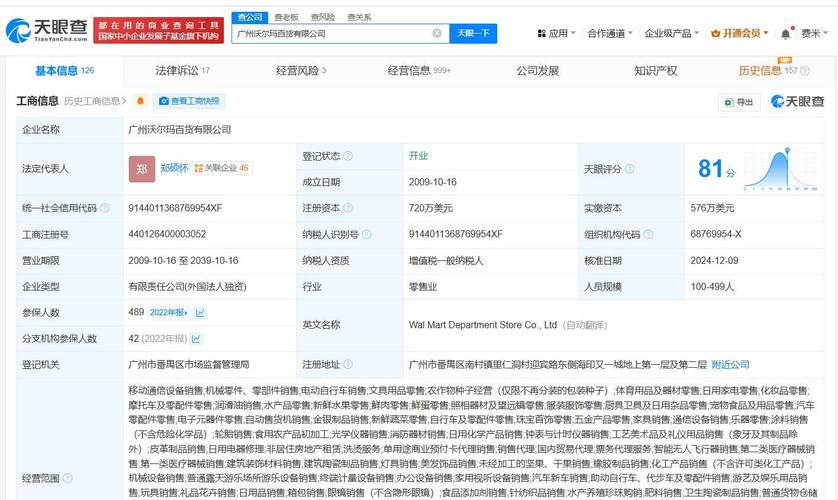This screenshot has height=500, width=838.
Task: Switch to 经营信息 tab
Action: 419,71
